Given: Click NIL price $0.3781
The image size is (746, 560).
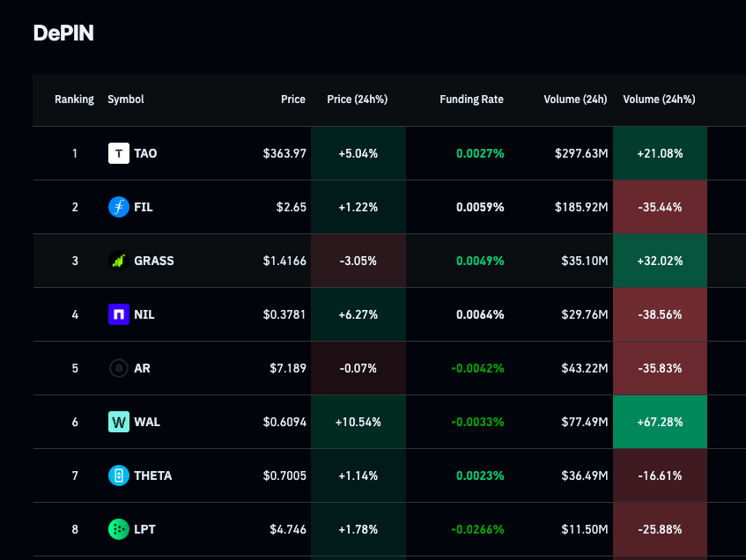Looking at the screenshot, I should (x=284, y=314).
